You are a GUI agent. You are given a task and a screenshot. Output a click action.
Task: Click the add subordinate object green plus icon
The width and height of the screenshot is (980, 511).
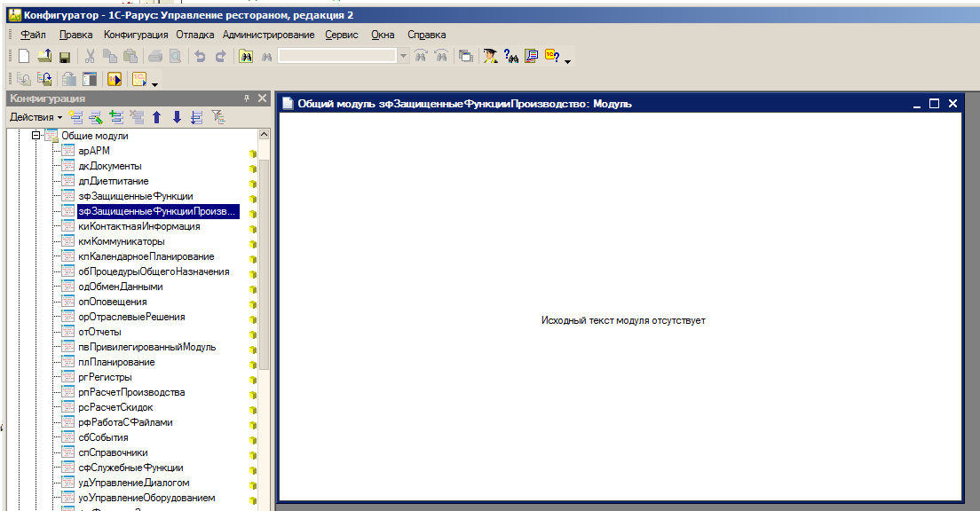point(116,117)
